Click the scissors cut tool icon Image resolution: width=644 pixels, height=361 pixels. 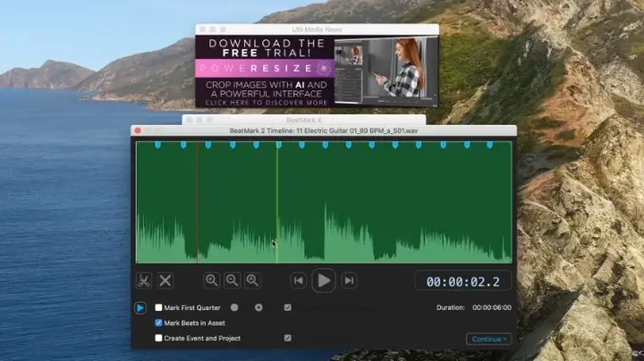coord(144,281)
